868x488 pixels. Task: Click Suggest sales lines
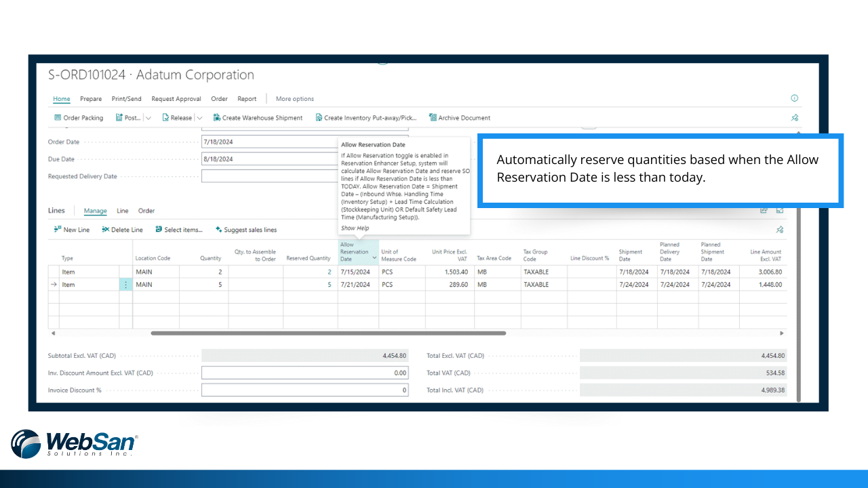coord(245,230)
